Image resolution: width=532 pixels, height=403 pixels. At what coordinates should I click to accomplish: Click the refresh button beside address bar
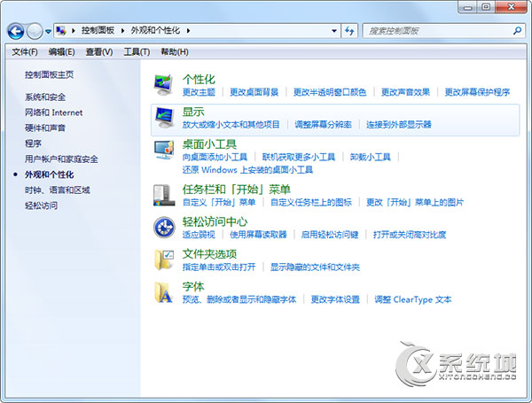pyautogui.click(x=349, y=31)
